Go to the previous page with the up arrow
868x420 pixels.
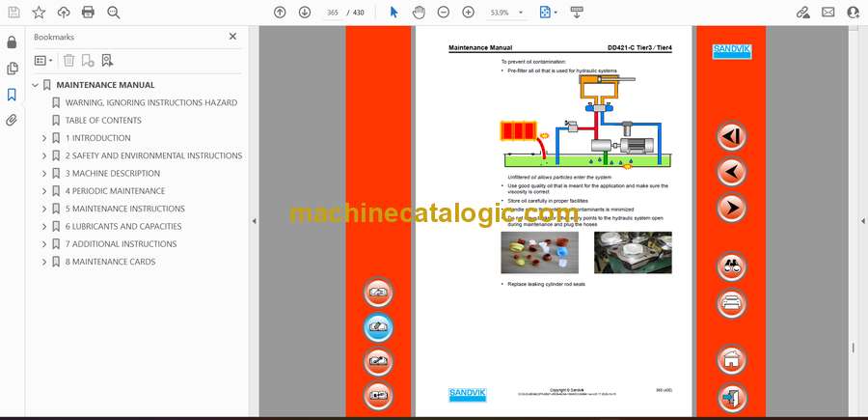280,13
